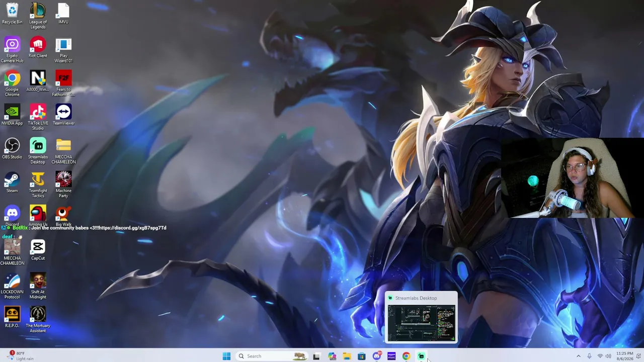Select the Machine Party game shortcut
644x362 pixels.
[x=63, y=185]
